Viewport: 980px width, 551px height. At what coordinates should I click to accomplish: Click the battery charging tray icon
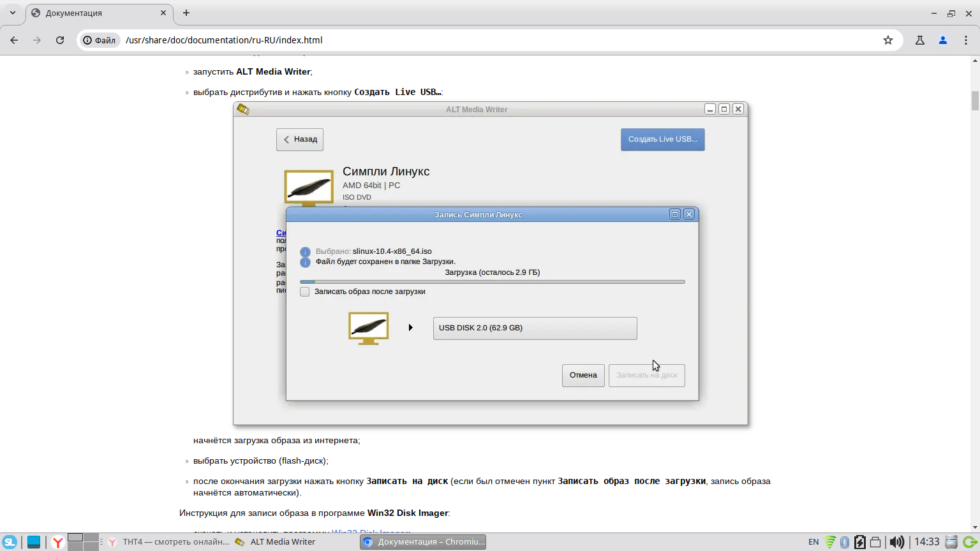[x=860, y=542]
